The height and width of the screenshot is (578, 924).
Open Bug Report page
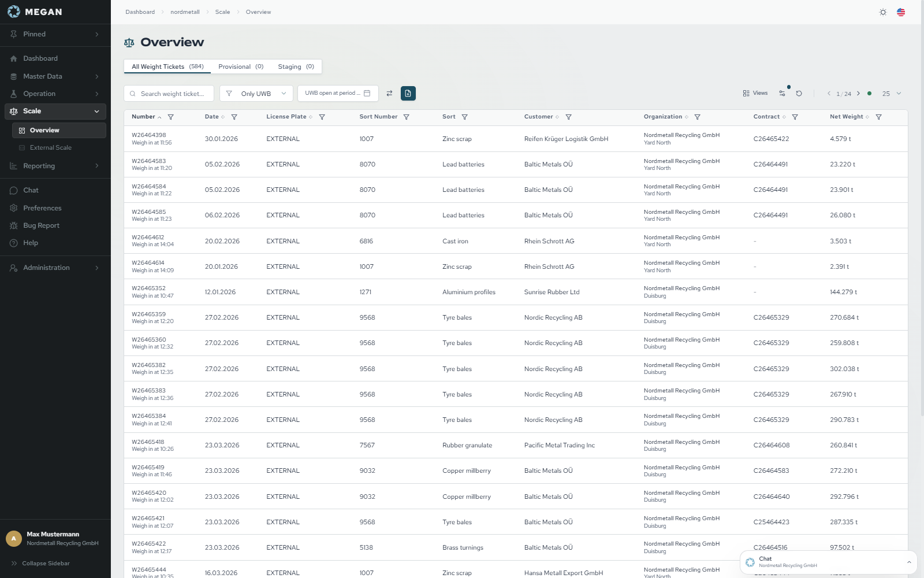point(55,225)
